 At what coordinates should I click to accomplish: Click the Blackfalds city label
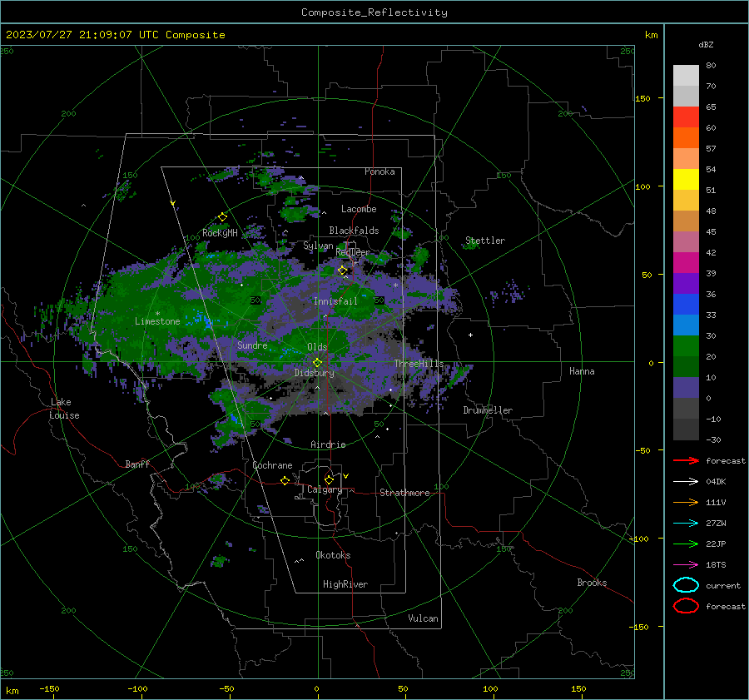point(354,231)
